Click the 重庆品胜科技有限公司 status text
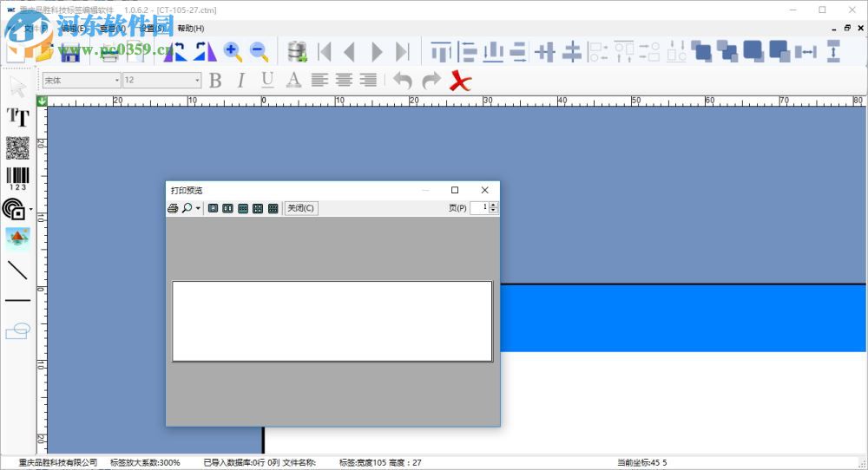The image size is (868, 470). pos(57,463)
